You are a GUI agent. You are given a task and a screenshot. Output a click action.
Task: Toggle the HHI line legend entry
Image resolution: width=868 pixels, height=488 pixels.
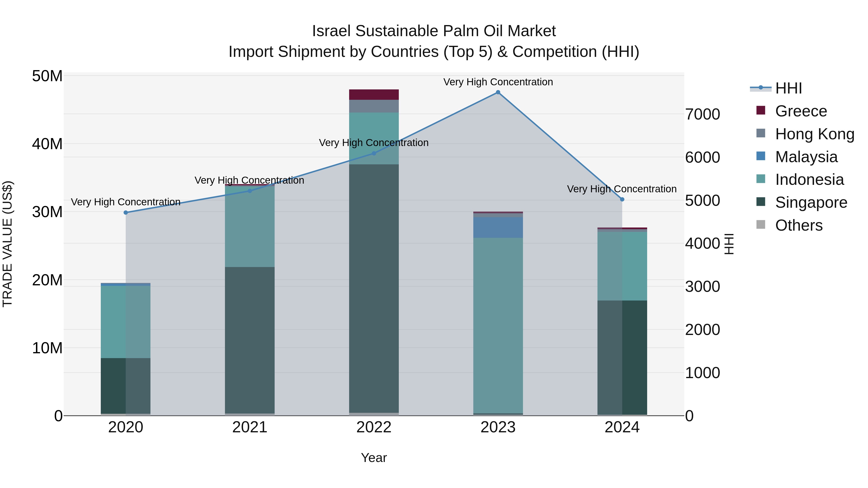pyautogui.click(x=776, y=88)
